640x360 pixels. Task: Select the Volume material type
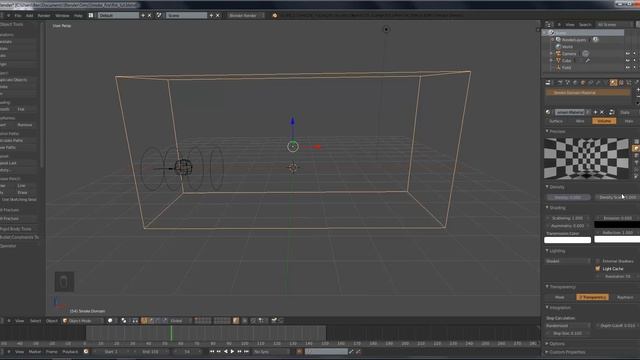pyautogui.click(x=604, y=121)
